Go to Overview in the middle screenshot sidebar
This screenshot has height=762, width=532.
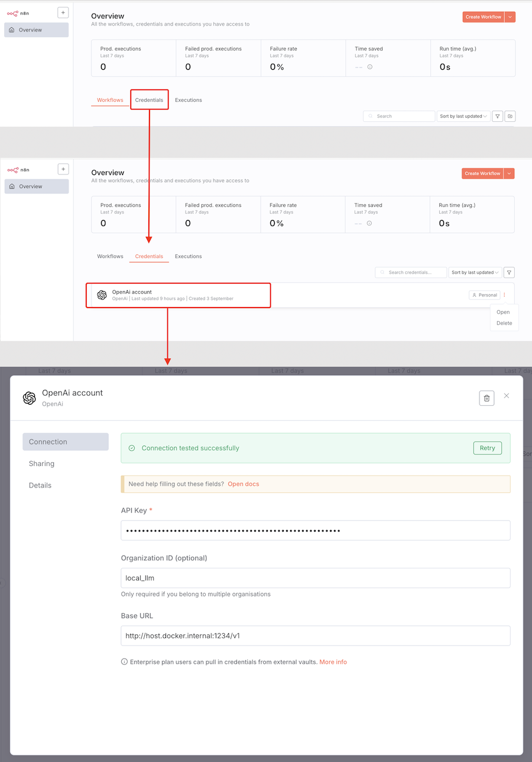pyautogui.click(x=37, y=186)
